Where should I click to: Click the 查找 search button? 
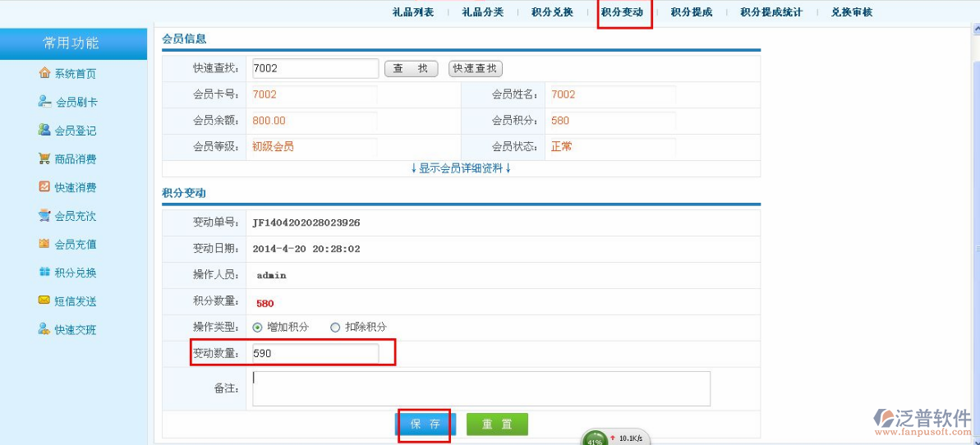[411, 69]
